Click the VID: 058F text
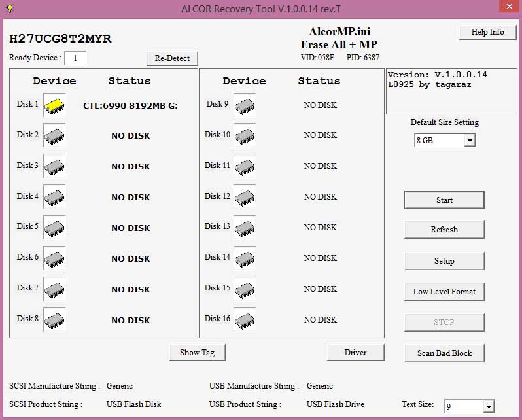Image resolution: width=522 pixels, height=420 pixels. (317, 58)
